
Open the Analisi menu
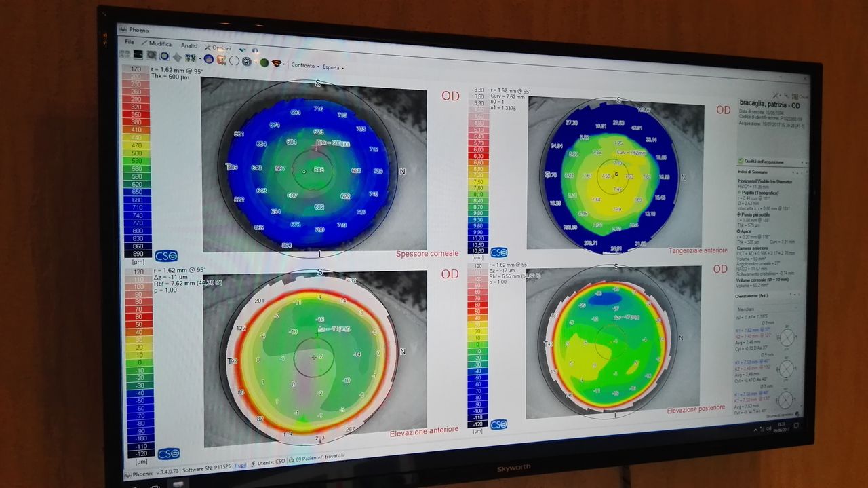(189, 45)
